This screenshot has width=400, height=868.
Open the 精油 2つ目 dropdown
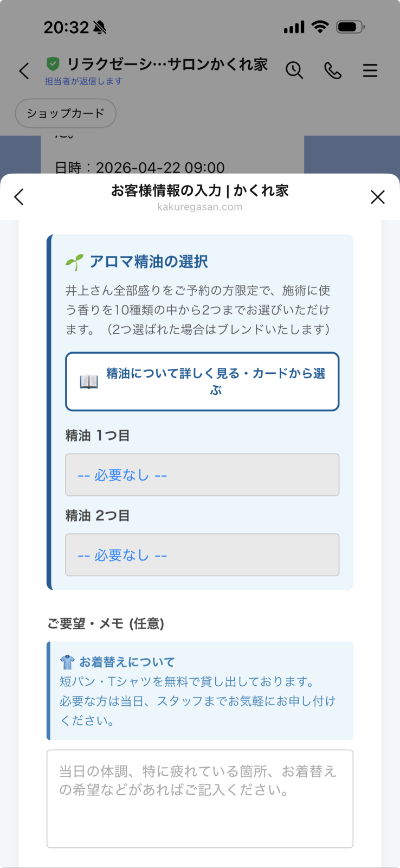[x=202, y=555]
